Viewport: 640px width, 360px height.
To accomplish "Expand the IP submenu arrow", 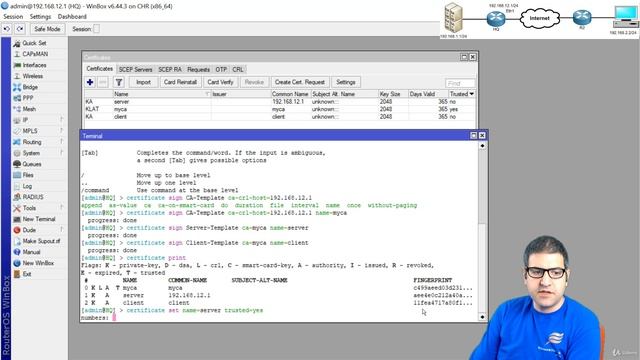I will click(x=62, y=120).
